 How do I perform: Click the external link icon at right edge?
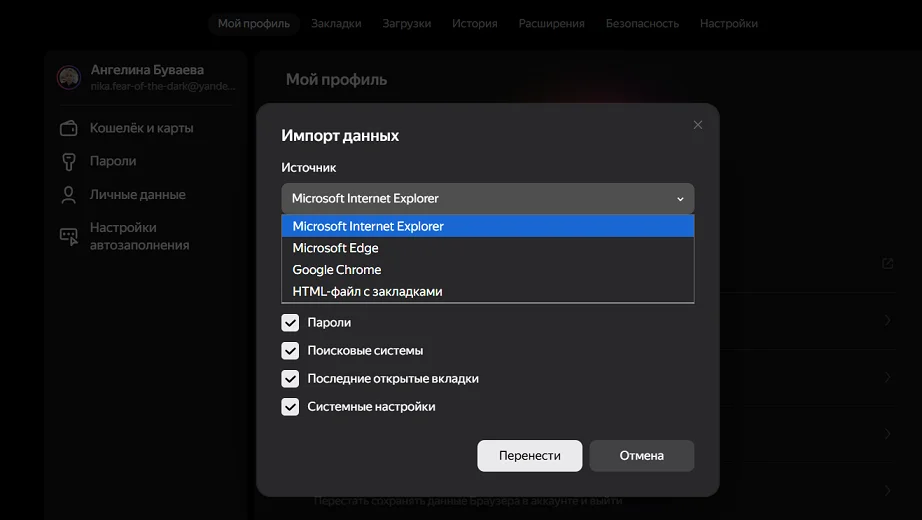888,264
